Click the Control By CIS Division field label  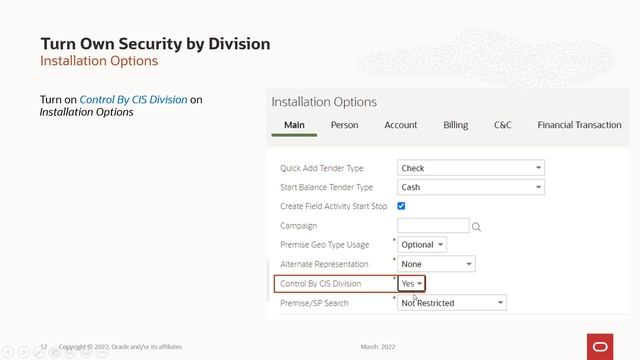tap(320, 284)
